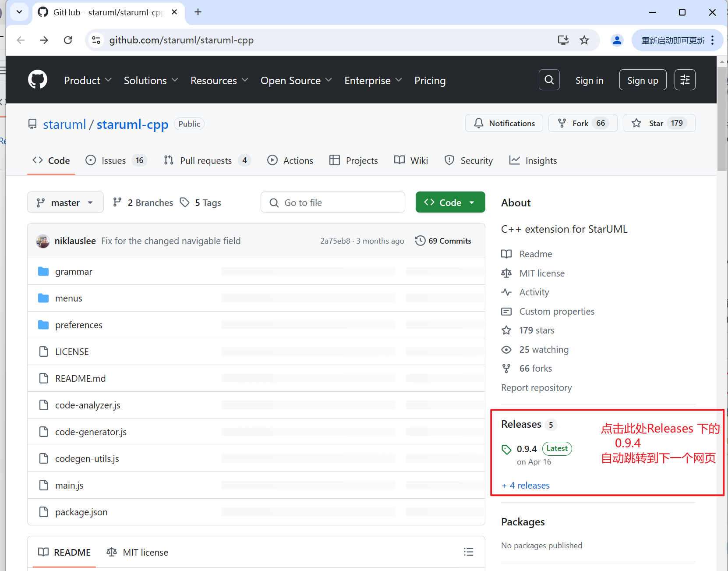
Task: Open the Actions tab
Action: tap(290, 160)
